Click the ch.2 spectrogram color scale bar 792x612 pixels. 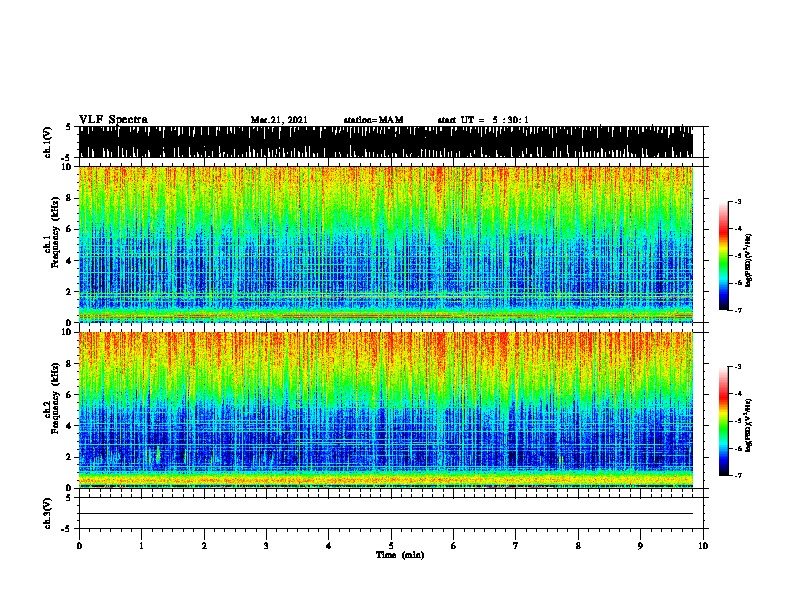coord(724,421)
